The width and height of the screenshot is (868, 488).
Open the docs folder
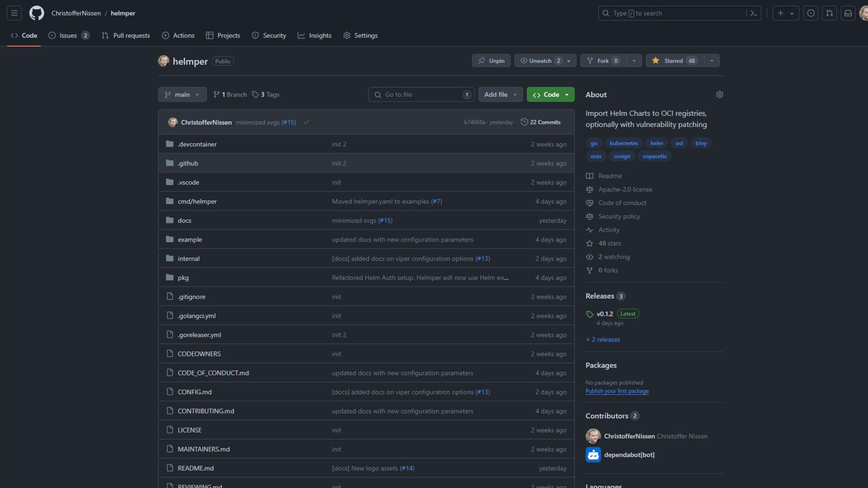(184, 221)
